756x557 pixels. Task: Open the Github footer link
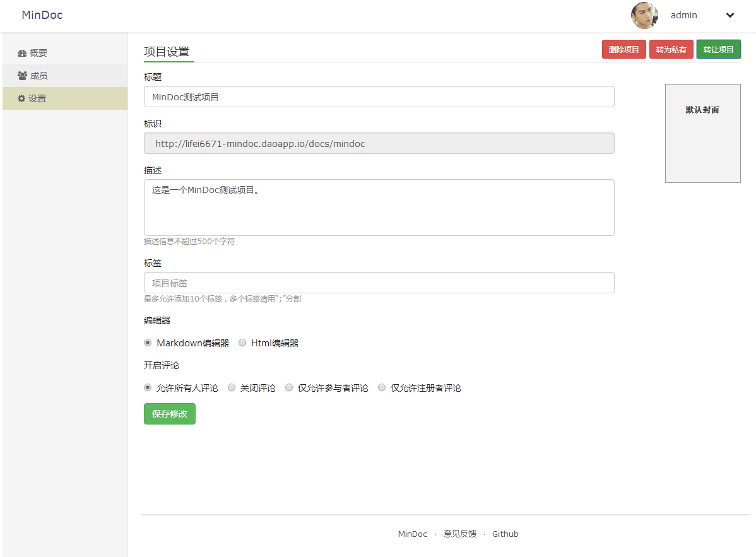pos(505,534)
